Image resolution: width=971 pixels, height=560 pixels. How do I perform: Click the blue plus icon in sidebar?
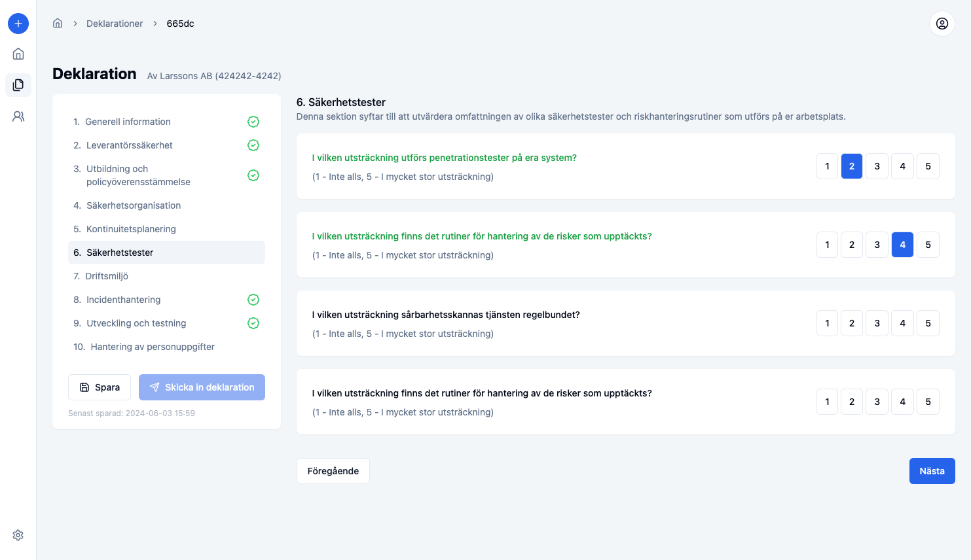coord(18,24)
